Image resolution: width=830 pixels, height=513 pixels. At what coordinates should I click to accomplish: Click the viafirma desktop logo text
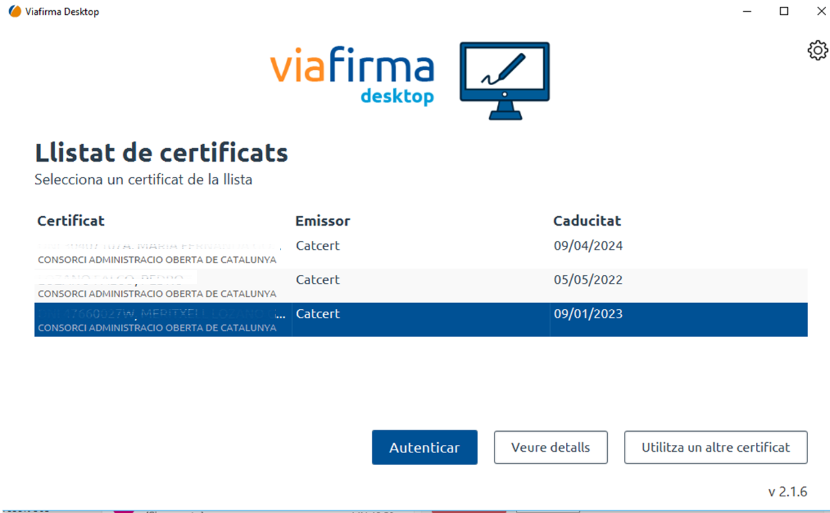pyautogui.click(x=352, y=77)
